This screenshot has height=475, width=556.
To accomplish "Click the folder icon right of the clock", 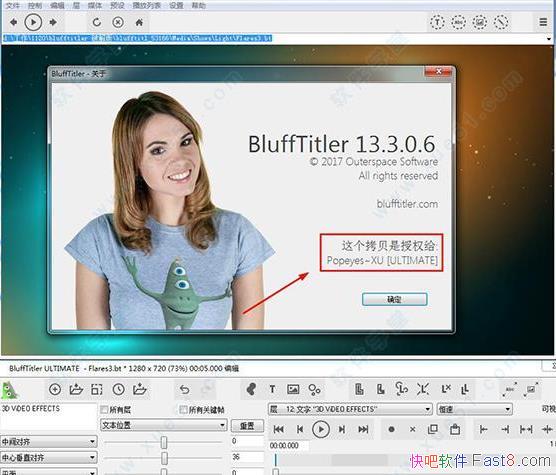I will tap(140, 389).
